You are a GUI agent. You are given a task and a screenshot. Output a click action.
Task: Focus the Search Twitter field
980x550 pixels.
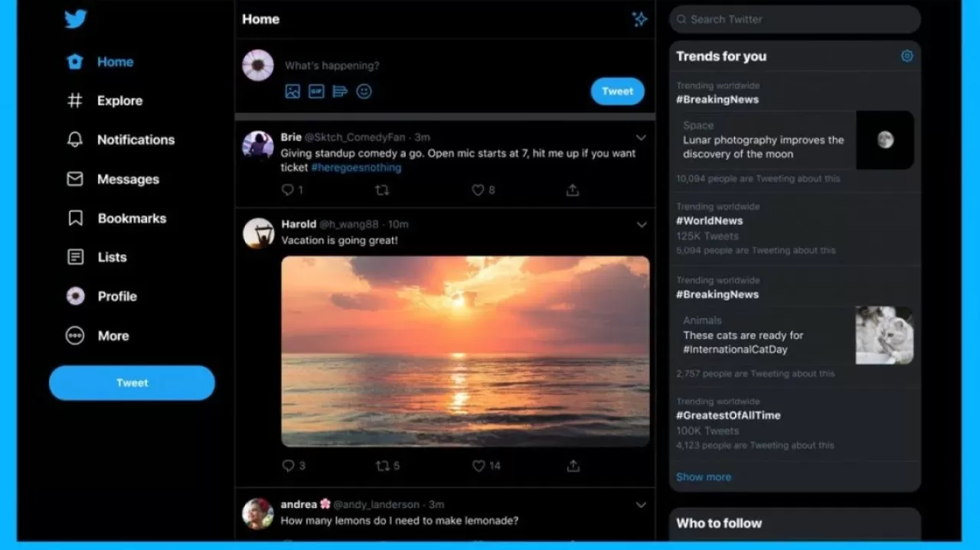click(x=796, y=20)
